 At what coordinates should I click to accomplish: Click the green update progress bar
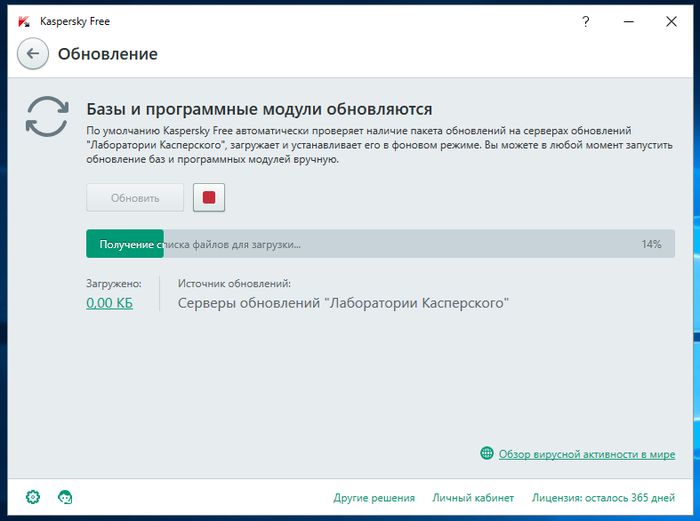point(125,244)
